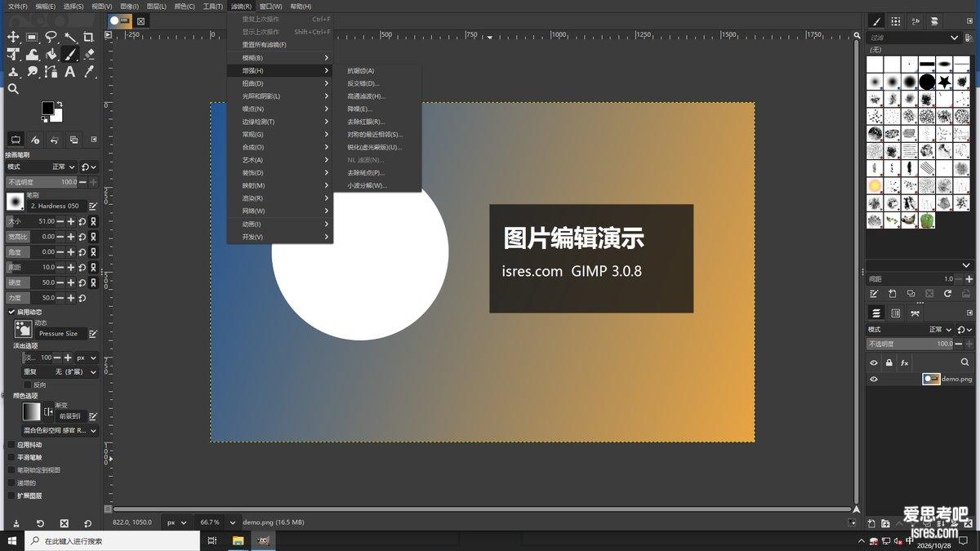Toggle the Enable Dynamics checkbox
Screen dimensions: 980x551
coord(11,312)
